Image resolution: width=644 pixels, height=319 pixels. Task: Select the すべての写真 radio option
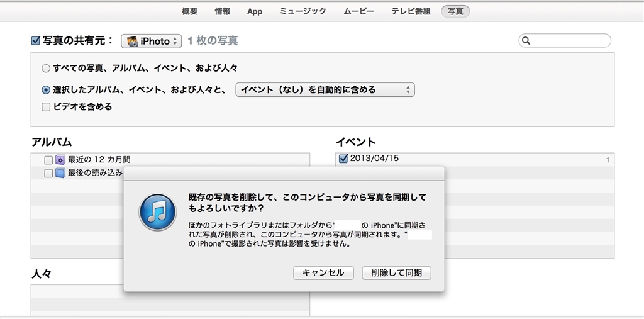coord(46,68)
